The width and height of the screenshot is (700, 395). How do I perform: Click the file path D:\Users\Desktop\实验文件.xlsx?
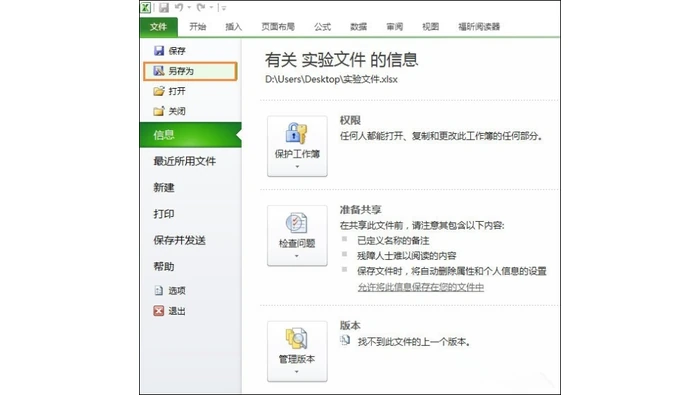click(x=331, y=79)
